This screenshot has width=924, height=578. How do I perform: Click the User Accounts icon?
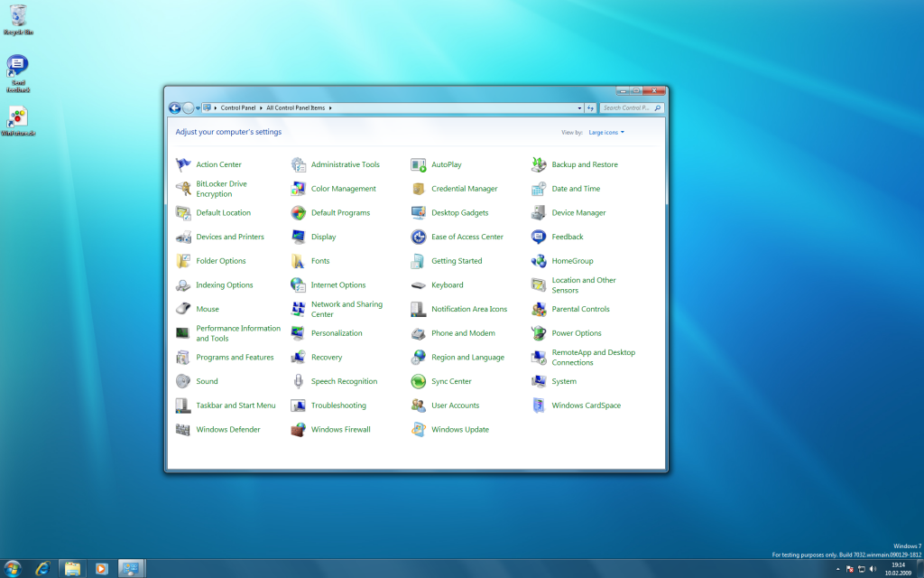pyautogui.click(x=419, y=406)
